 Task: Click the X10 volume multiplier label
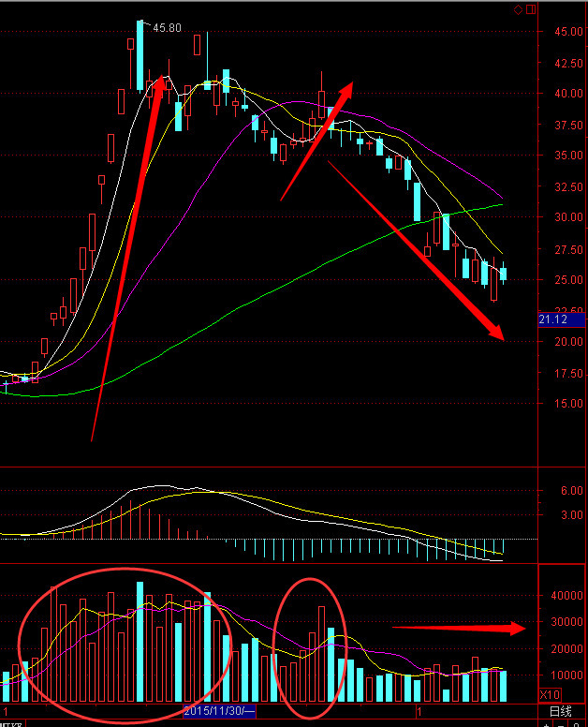pyautogui.click(x=550, y=694)
